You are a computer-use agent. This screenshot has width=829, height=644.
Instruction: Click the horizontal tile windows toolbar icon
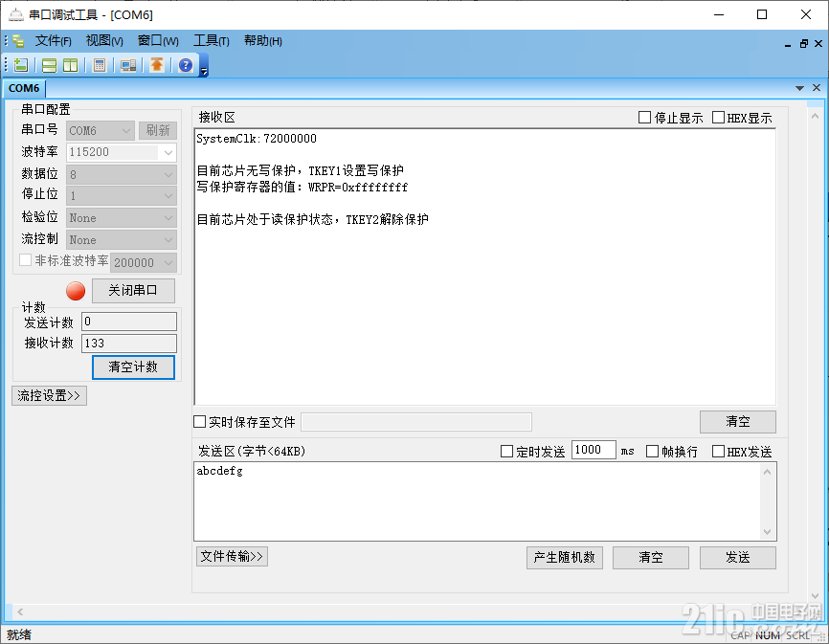click(x=49, y=65)
